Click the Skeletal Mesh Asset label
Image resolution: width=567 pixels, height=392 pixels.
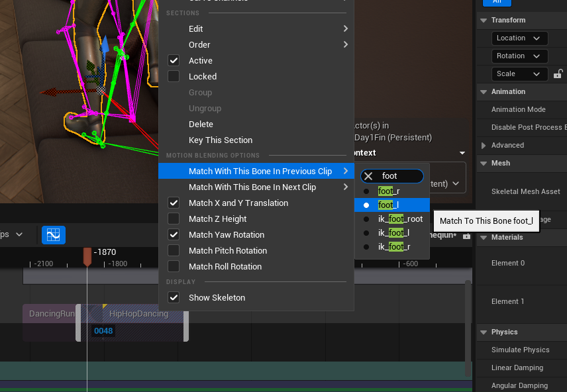(525, 191)
